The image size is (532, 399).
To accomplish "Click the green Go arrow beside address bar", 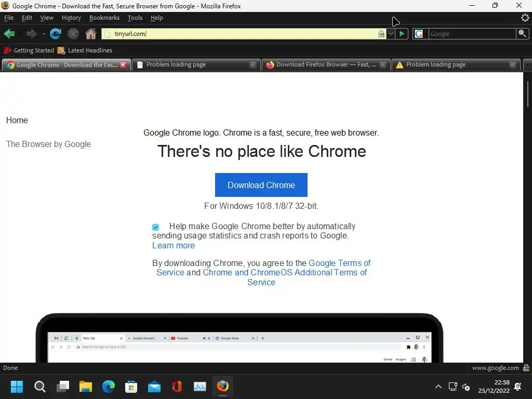I will point(402,34).
